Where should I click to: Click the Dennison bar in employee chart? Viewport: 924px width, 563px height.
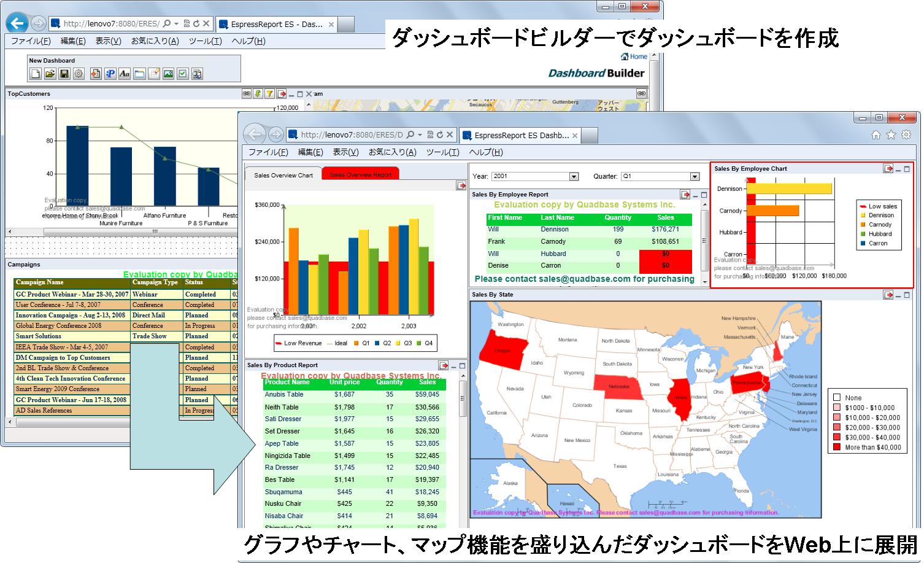[789, 188]
